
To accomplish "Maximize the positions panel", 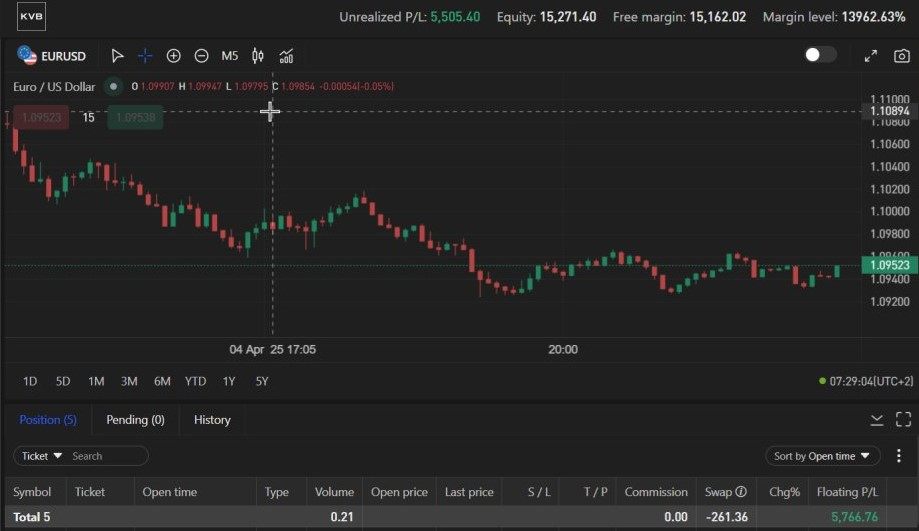I will [x=903, y=420].
